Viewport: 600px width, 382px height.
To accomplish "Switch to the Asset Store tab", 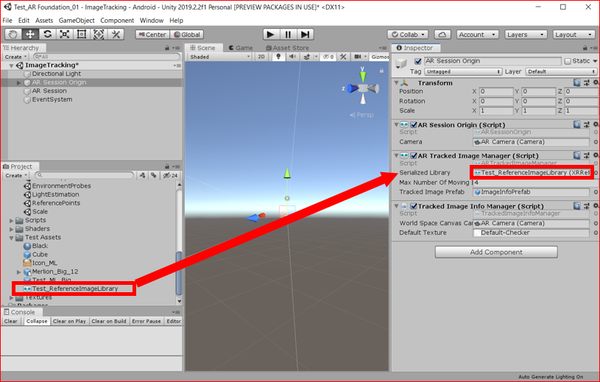I will 287,48.
